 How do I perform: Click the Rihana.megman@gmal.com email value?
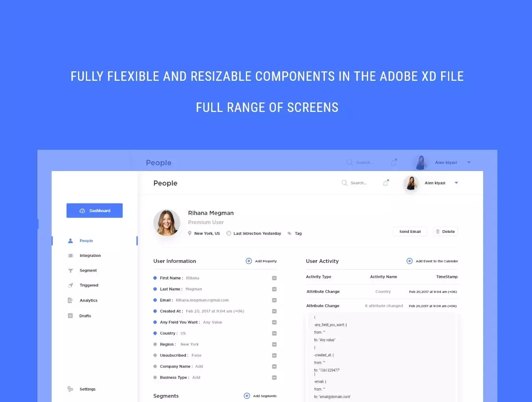(x=202, y=300)
